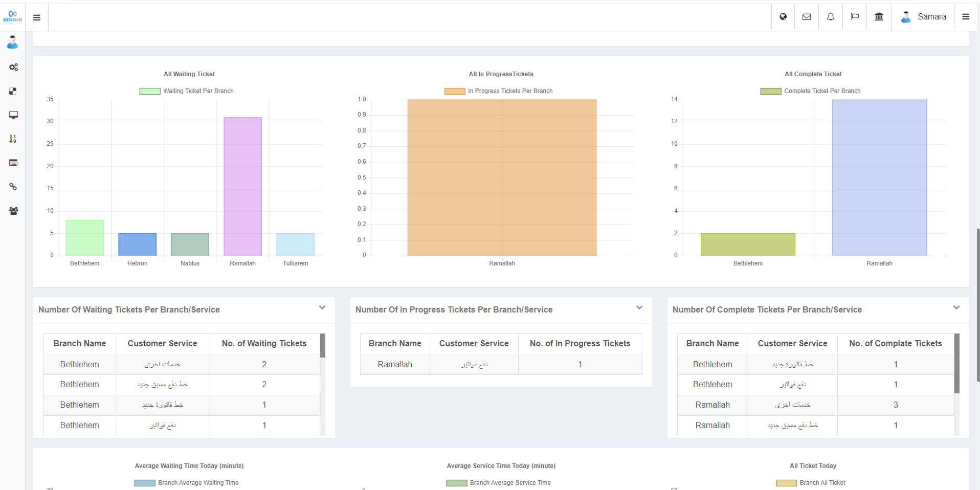
Task: Click the Nablus waiting tickets bar
Action: point(190,244)
